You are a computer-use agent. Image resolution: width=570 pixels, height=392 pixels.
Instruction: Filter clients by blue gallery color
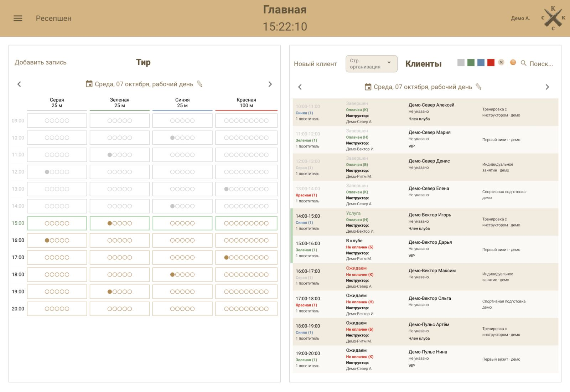point(481,63)
